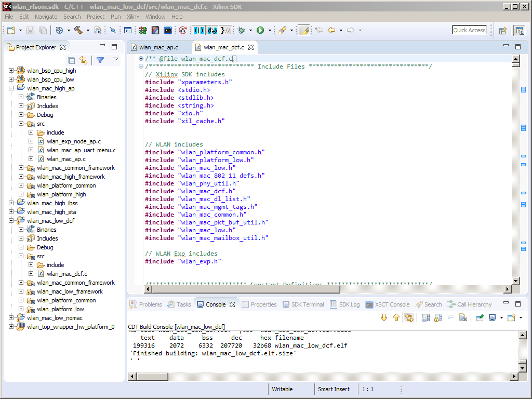Image resolution: width=532 pixels, height=399 pixels.
Task: Switch to the Problems tab
Action: (x=146, y=304)
